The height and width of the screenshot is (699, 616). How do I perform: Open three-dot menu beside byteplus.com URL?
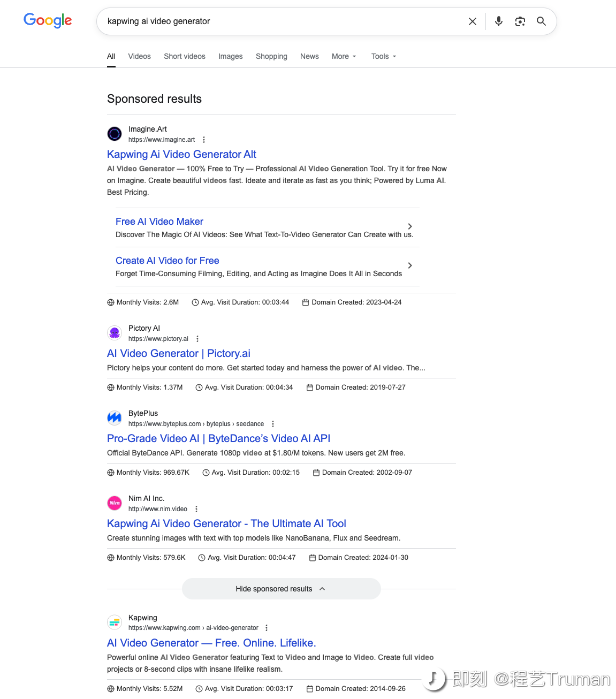[273, 424]
